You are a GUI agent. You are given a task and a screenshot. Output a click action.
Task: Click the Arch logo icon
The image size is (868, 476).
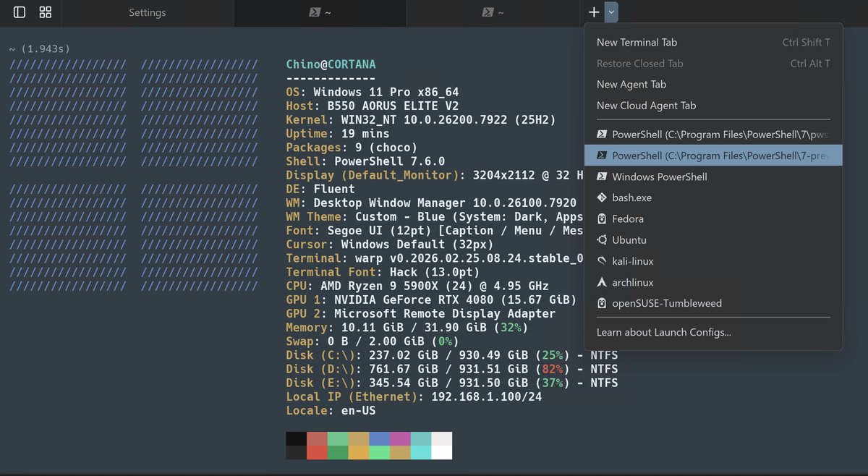(602, 282)
